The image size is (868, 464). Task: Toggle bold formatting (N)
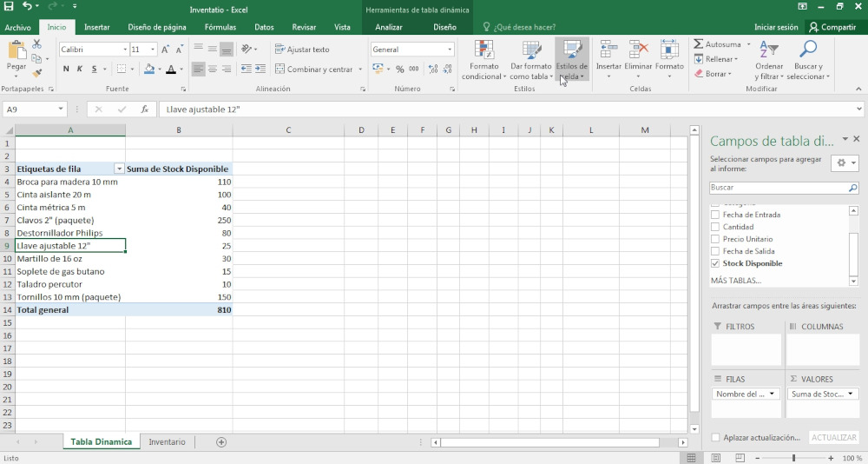coord(66,69)
